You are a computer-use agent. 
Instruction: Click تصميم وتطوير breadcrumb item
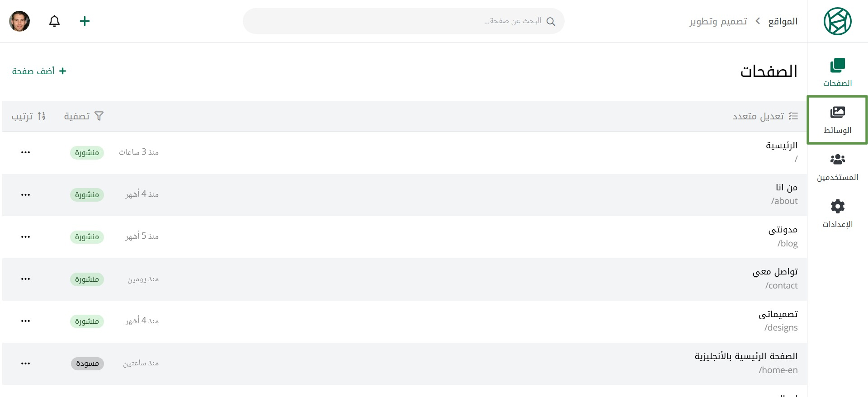point(718,21)
